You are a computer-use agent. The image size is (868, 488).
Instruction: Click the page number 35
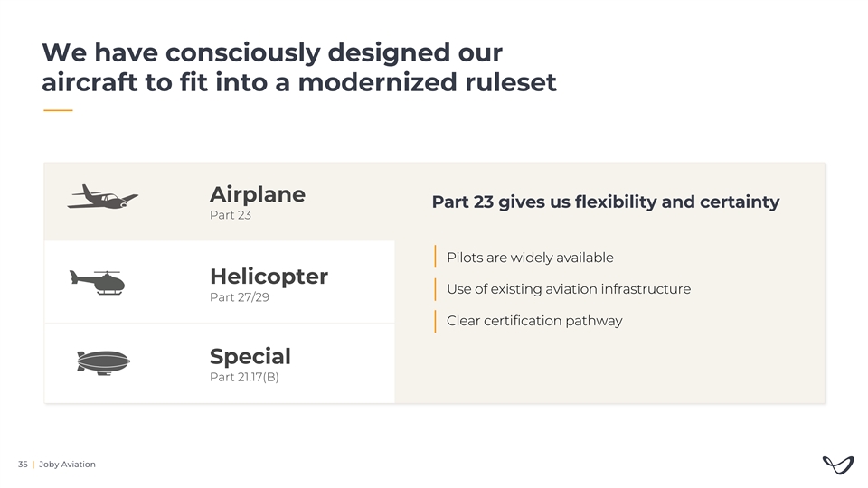coord(23,465)
